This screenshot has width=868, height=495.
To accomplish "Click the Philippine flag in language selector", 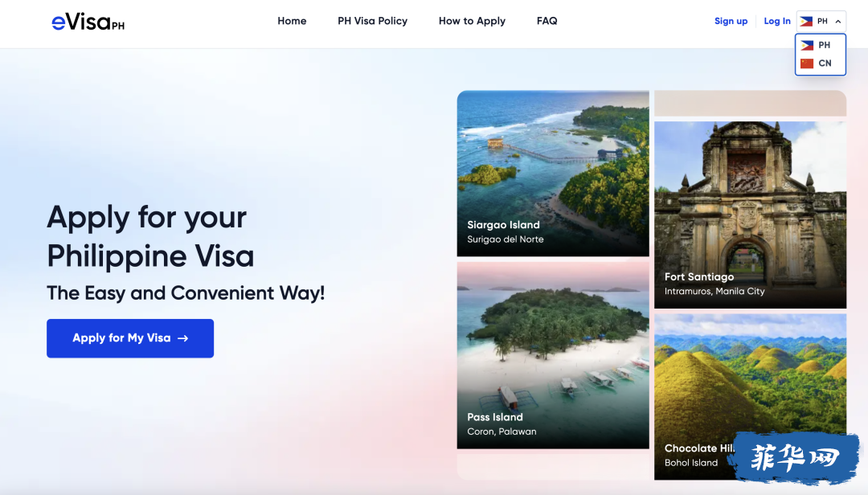I will 807,21.
